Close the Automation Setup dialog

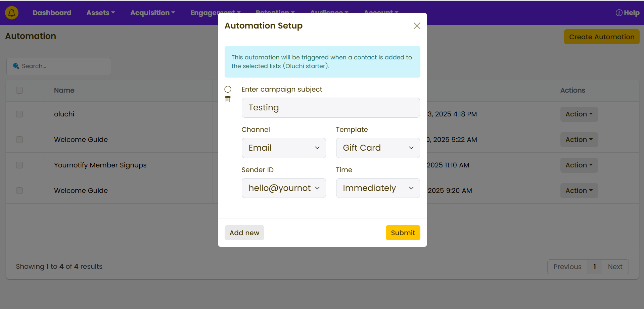pos(417,26)
